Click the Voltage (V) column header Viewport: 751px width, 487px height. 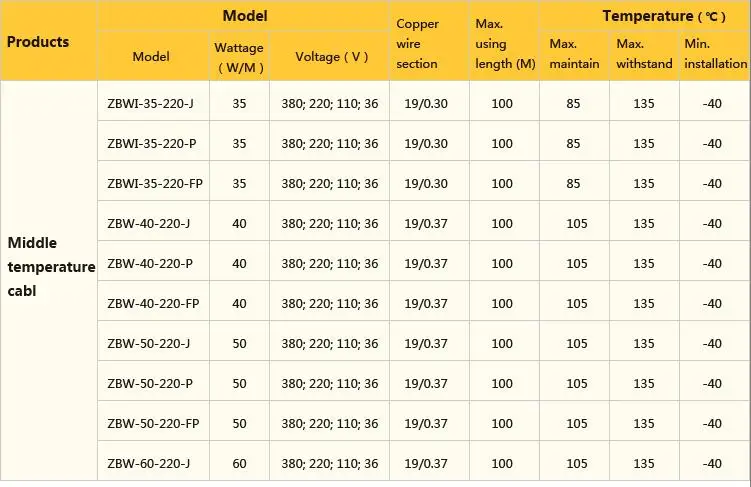coord(331,57)
